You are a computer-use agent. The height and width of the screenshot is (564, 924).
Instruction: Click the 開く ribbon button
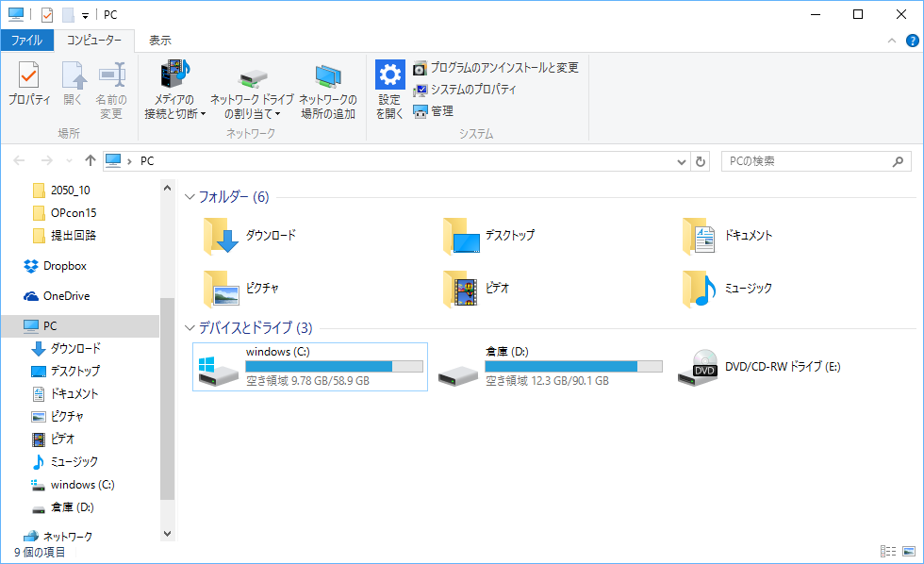click(74, 84)
